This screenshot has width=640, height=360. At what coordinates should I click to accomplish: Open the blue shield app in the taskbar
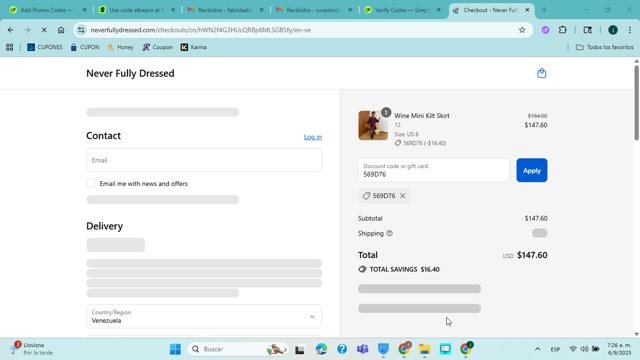point(383,349)
